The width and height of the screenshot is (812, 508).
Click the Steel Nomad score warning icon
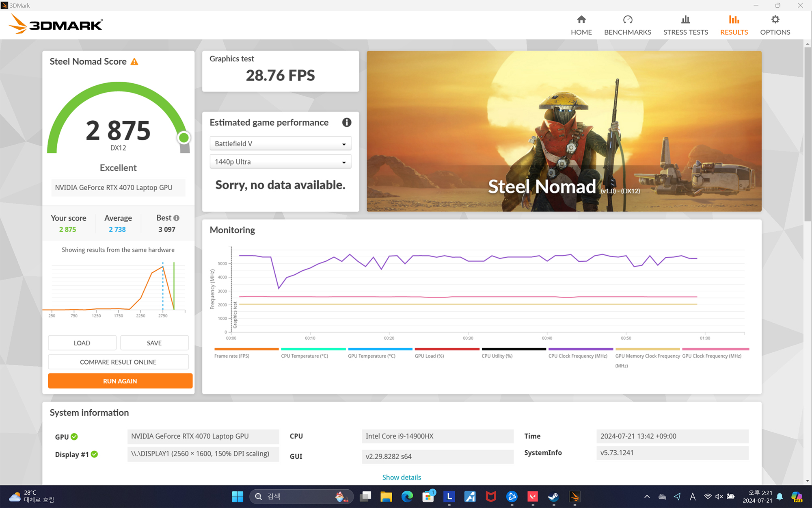[x=134, y=62]
